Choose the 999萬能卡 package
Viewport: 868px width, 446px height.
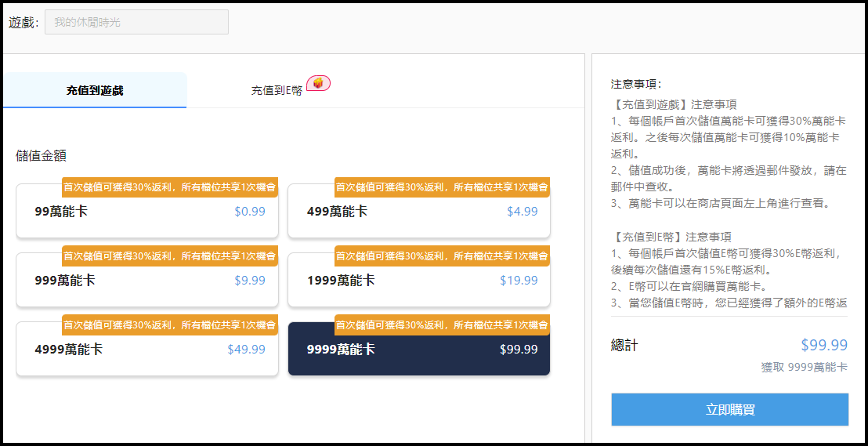[x=147, y=281]
